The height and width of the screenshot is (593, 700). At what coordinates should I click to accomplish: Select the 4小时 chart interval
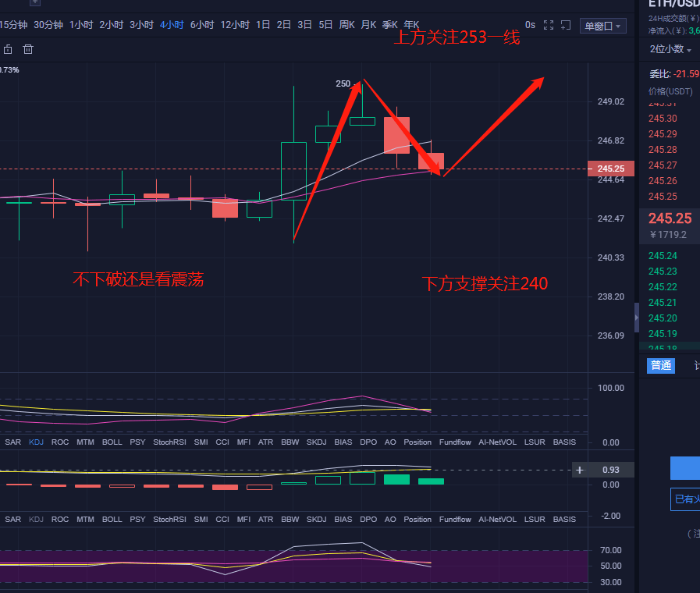pos(172,25)
